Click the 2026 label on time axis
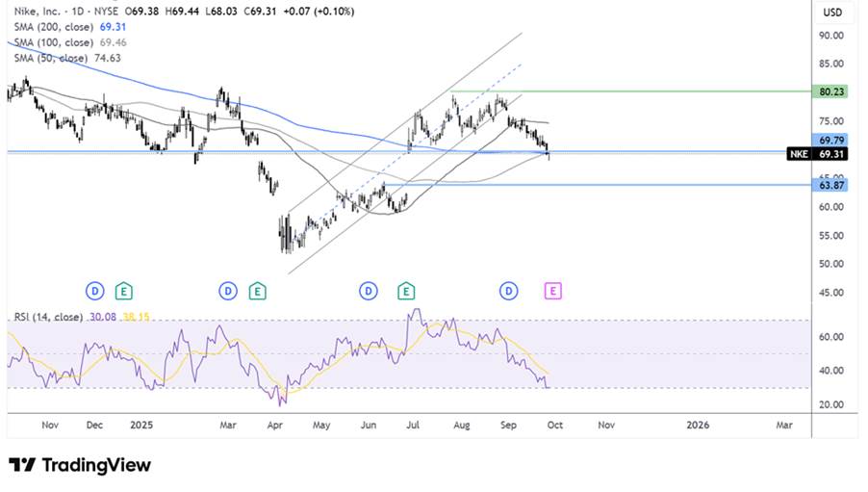This screenshot has height=492, width=868. [x=698, y=425]
